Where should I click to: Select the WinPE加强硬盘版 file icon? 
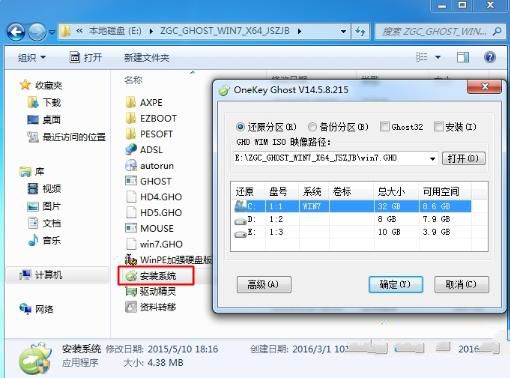[130, 260]
